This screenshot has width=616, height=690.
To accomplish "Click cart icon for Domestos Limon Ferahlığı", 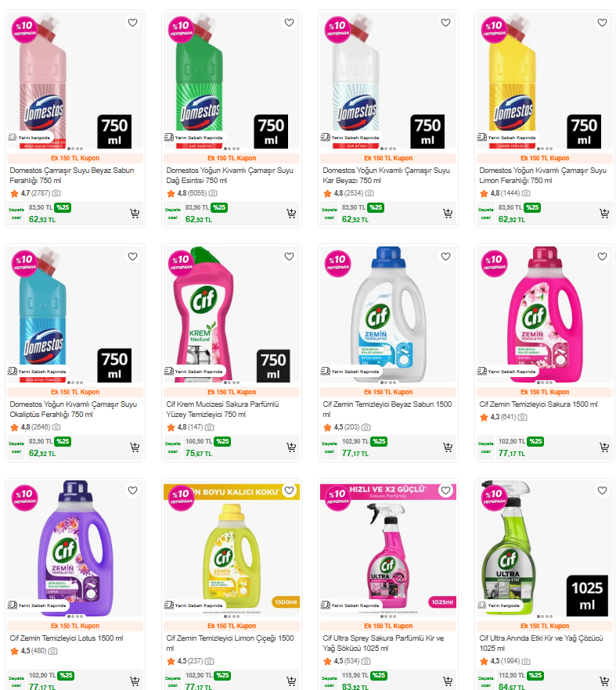I will coord(604,214).
